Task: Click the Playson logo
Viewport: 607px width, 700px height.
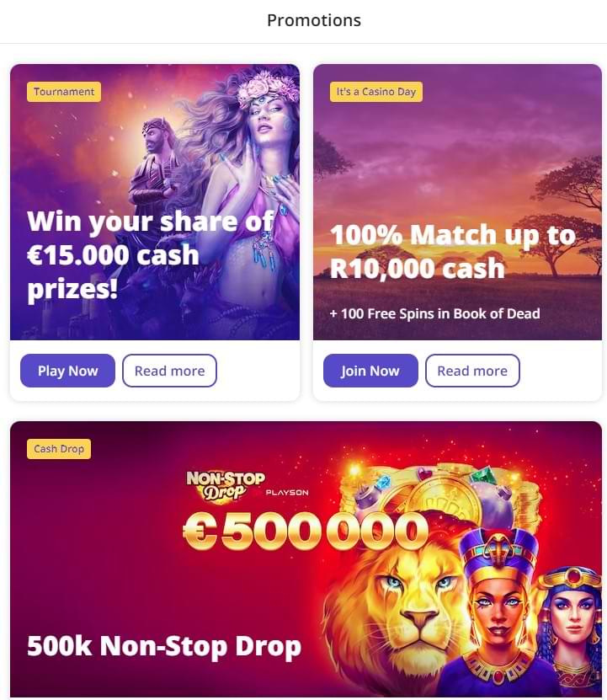Action: coord(286,493)
